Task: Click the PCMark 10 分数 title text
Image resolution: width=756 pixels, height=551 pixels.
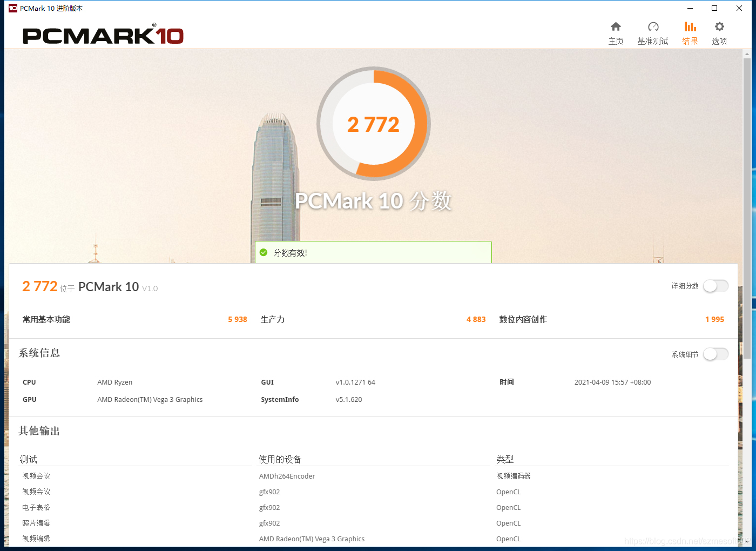Action: (373, 201)
